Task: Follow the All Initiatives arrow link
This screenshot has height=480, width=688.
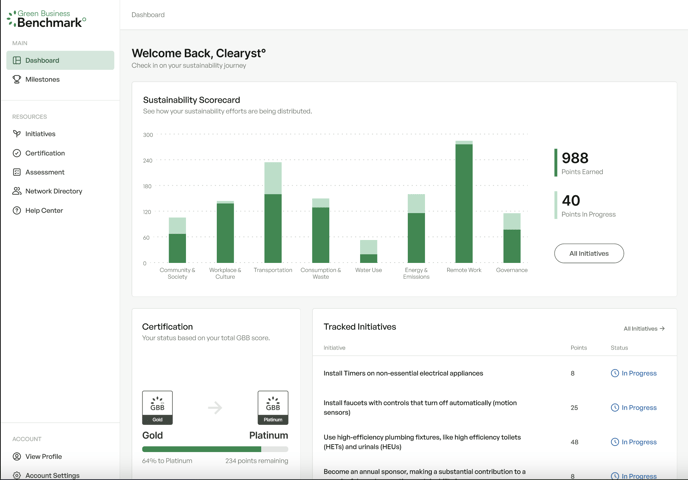Action: (x=644, y=328)
